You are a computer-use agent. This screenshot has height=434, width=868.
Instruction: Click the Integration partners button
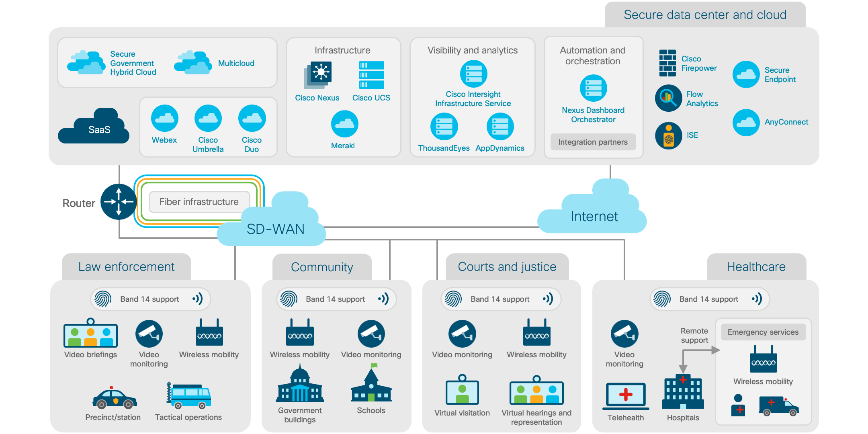pyautogui.click(x=593, y=142)
